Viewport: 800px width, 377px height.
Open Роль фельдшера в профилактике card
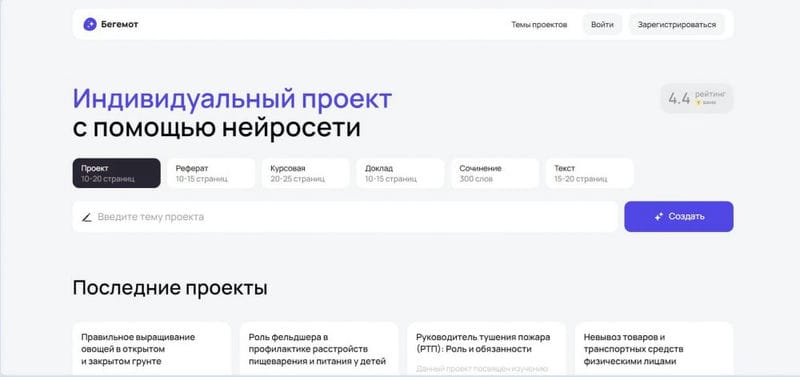(319, 349)
